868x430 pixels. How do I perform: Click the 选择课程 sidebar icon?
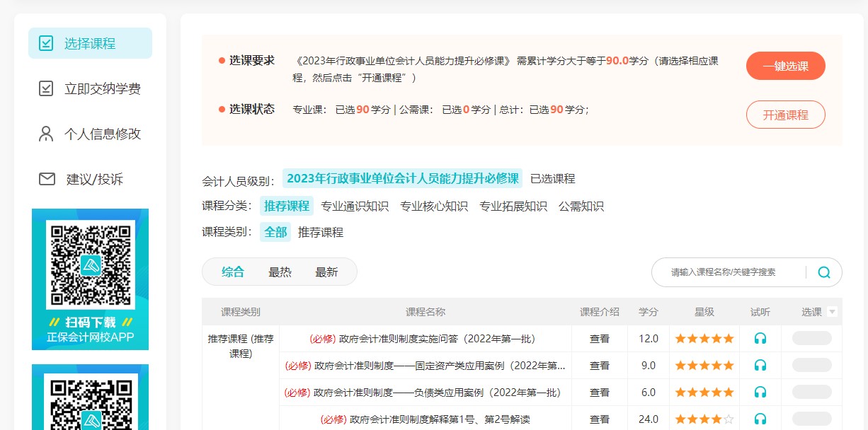tap(46, 43)
